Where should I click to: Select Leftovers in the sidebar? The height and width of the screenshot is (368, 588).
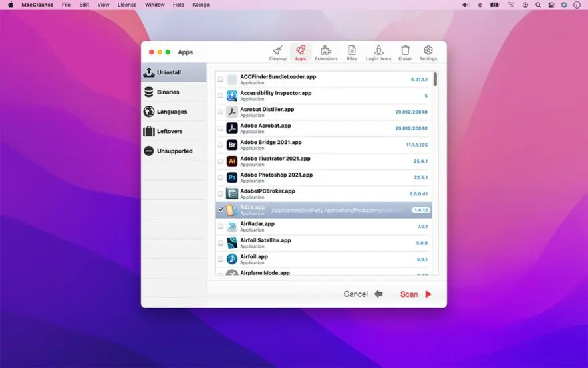tap(174, 131)
